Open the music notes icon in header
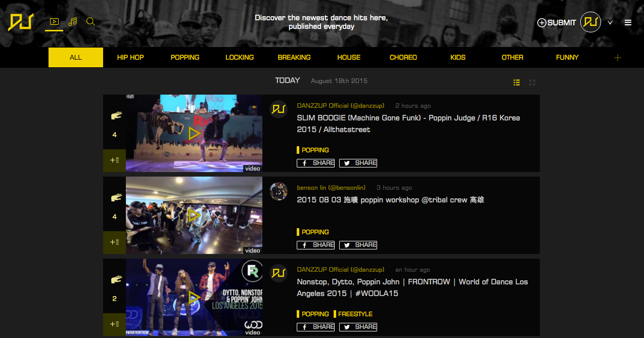 [73, 22]
